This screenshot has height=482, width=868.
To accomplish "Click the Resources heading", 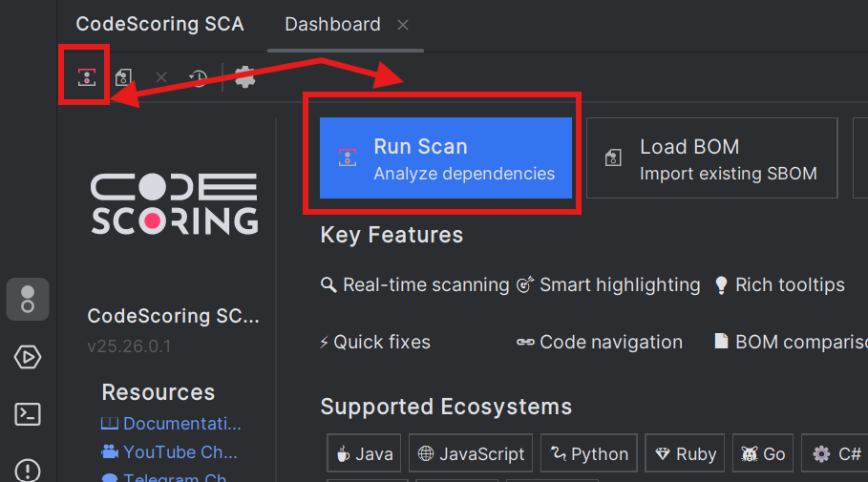I will coord(159,392).
